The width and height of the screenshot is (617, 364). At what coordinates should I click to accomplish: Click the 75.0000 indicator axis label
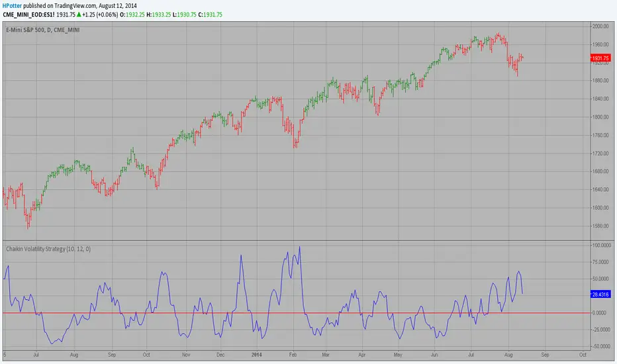point(602,262)
